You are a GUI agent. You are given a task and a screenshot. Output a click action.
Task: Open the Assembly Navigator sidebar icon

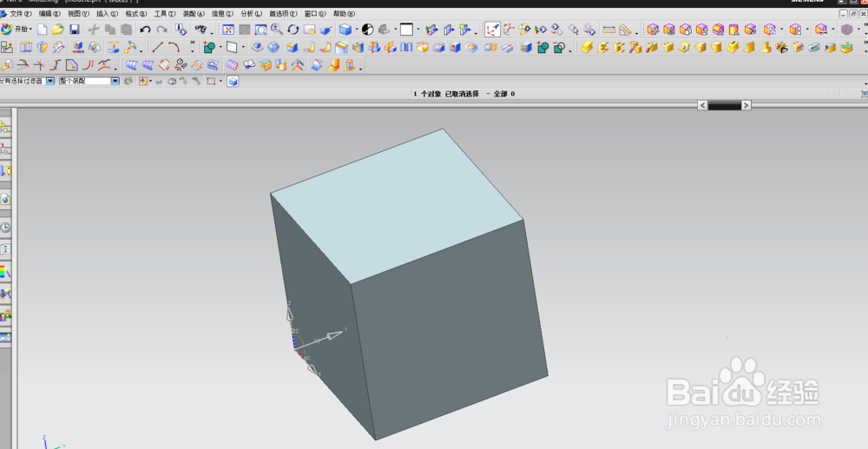point(5,128)
